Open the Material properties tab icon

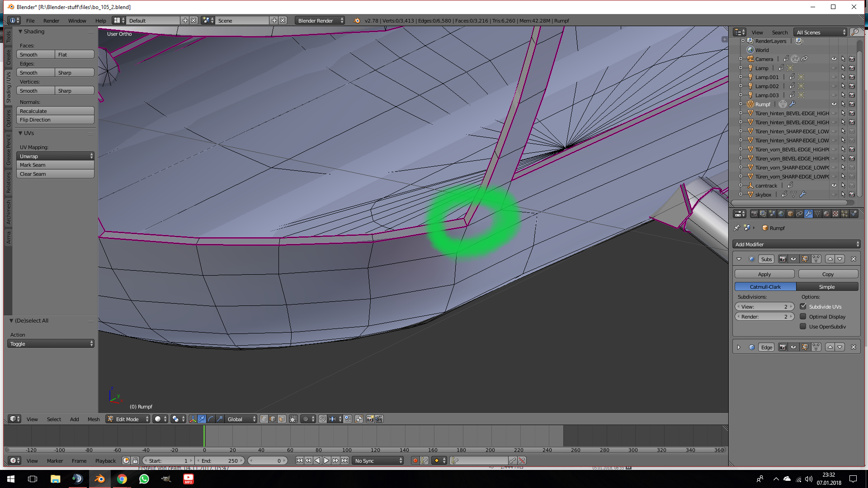pos(826,214)
